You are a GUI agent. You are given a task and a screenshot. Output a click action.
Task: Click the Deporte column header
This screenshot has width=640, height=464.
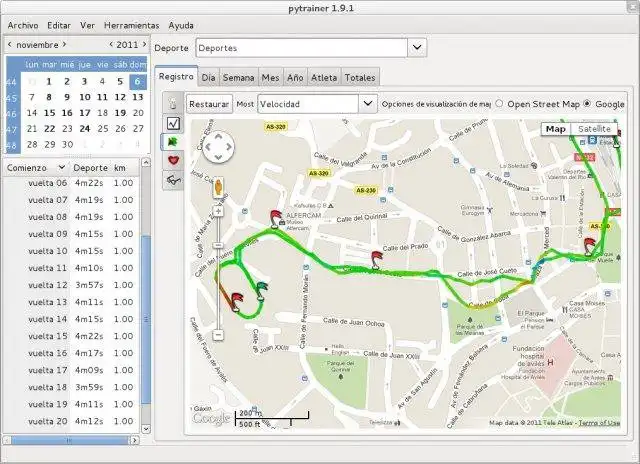91,168
